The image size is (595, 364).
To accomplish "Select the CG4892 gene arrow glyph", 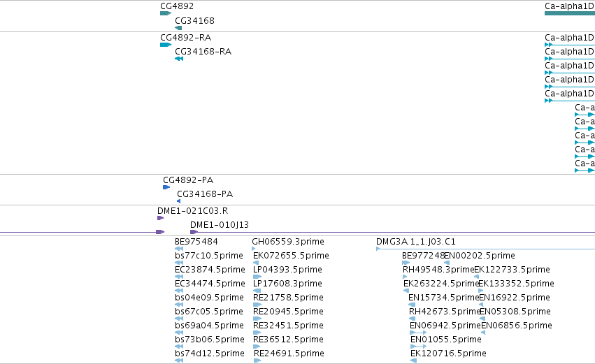I will pos(166,13).
